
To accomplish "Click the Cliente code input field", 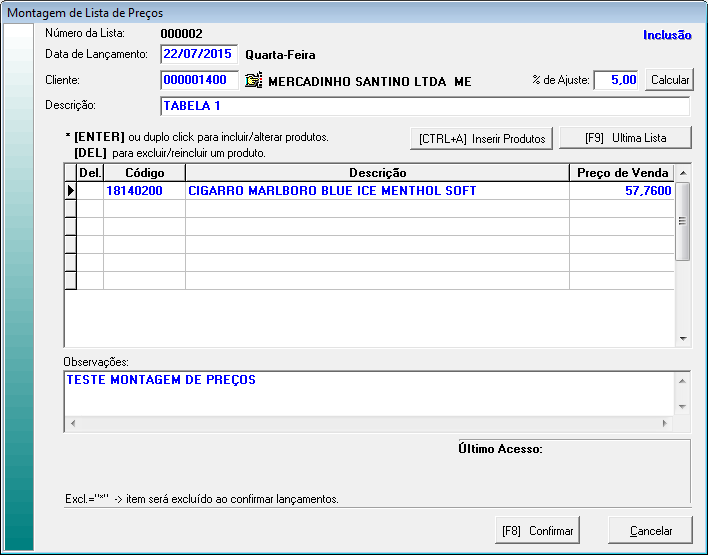I will point(199,80).
